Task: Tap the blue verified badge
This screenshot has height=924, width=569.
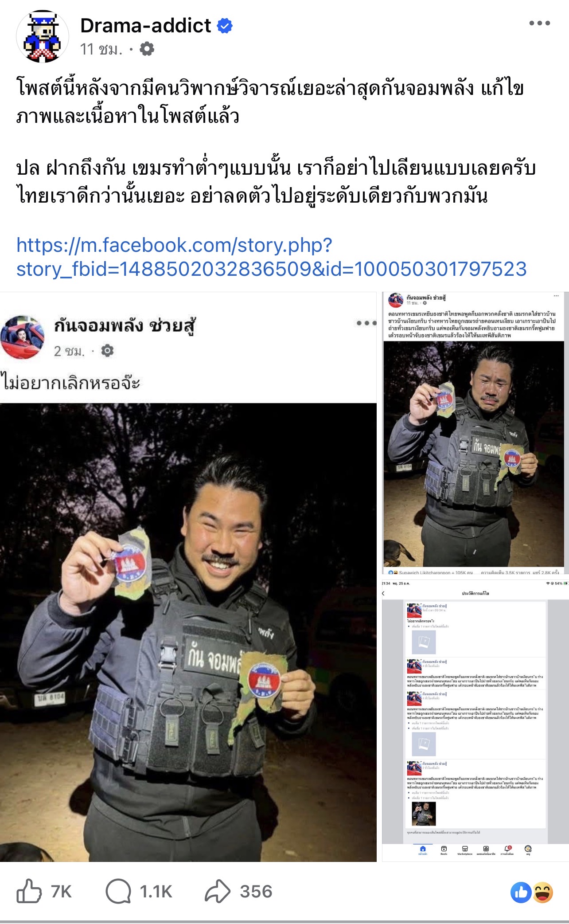Action: (225, 26)
